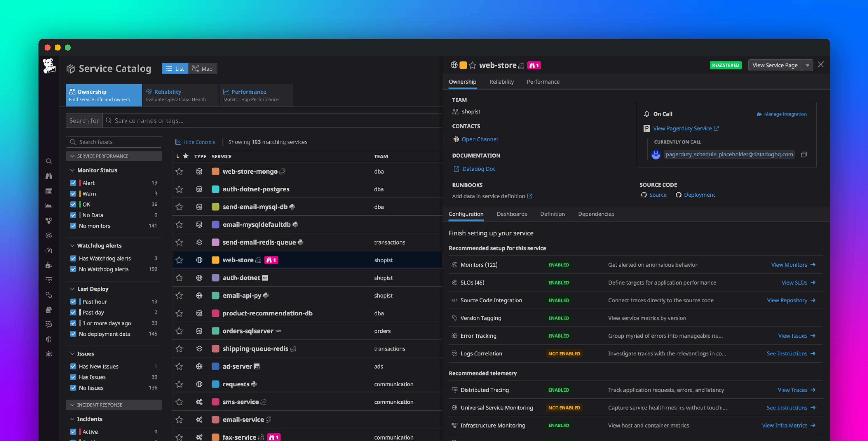Screen dimensions: 868x441
Task: Click the copy icon beside the PagerDuty email
Action: 804,154
